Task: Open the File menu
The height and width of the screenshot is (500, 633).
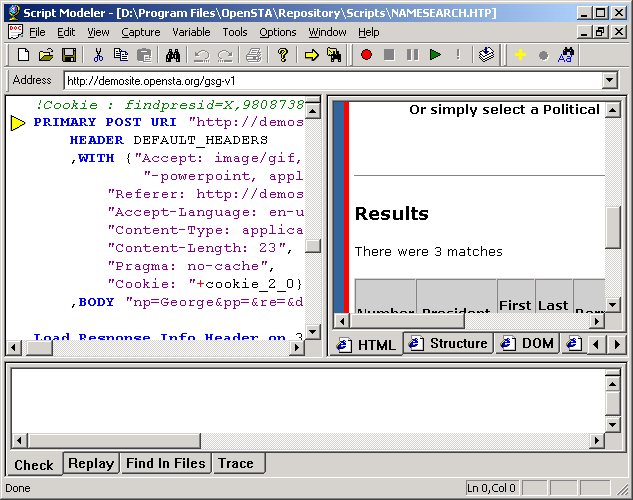Action: click(x=37, y=32)
